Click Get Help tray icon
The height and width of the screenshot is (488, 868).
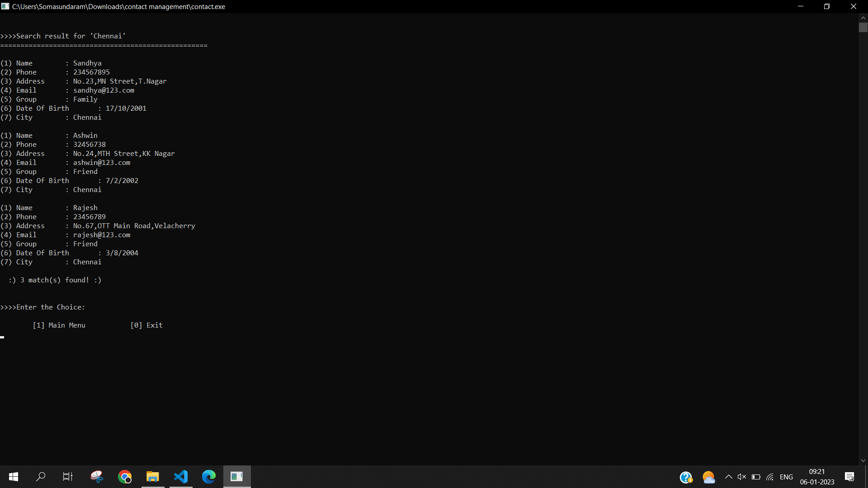point(686,477)
